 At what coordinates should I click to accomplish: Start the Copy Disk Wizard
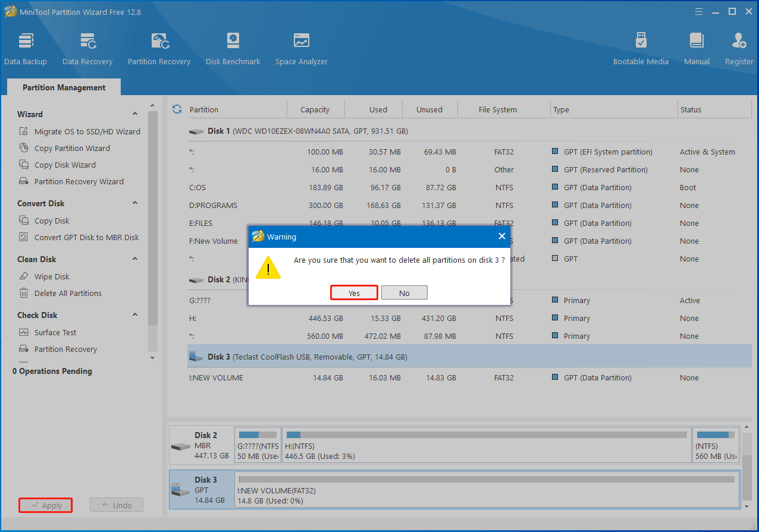pyautogui.click(x=58, y=165)
